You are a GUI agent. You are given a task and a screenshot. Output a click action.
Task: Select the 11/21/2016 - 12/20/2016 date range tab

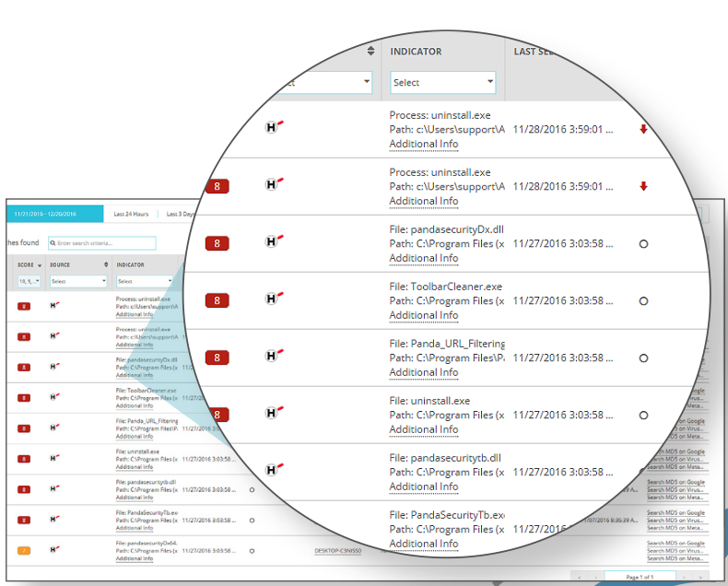click(x=54, y=214)
